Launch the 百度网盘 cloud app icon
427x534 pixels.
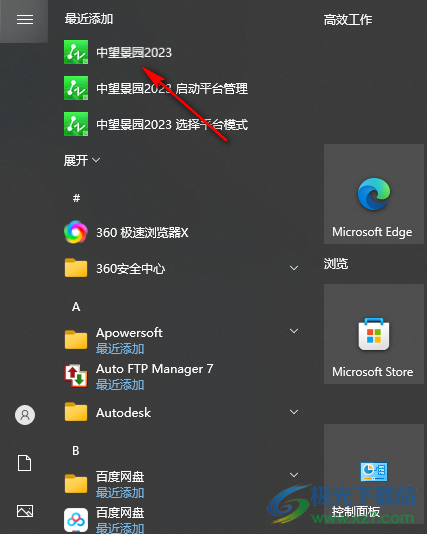pyautogui.click(x=76, y=520)
